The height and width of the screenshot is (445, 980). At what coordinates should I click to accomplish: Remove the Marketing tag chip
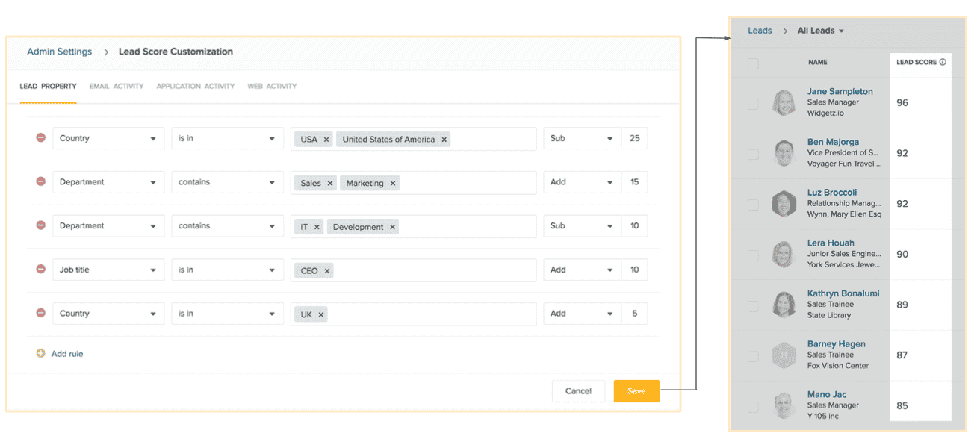tap(393, 184)
